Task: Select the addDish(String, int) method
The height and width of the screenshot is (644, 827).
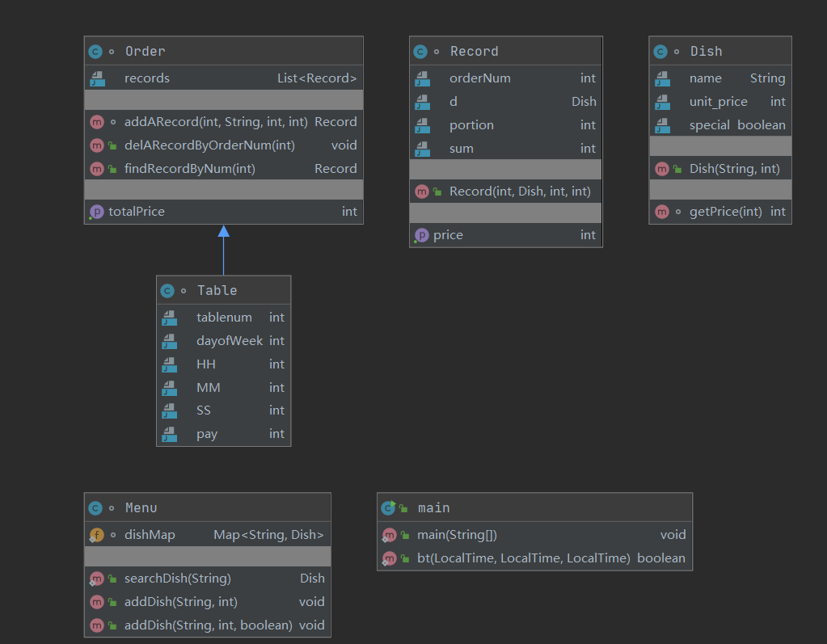Action: coord(207,602)
